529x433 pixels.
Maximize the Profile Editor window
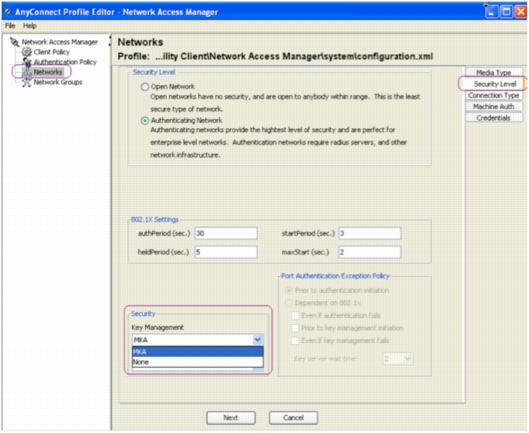pyautogui.click(x=506, y=12)
